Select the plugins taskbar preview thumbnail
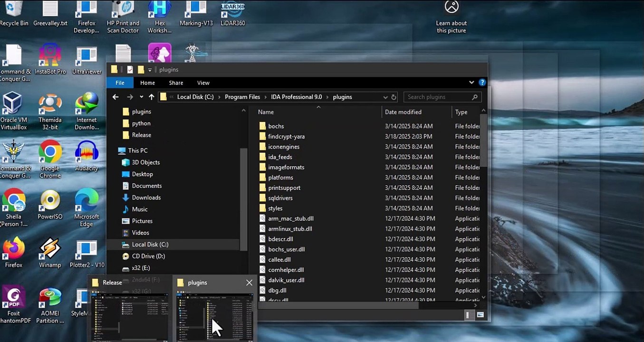 215,317
